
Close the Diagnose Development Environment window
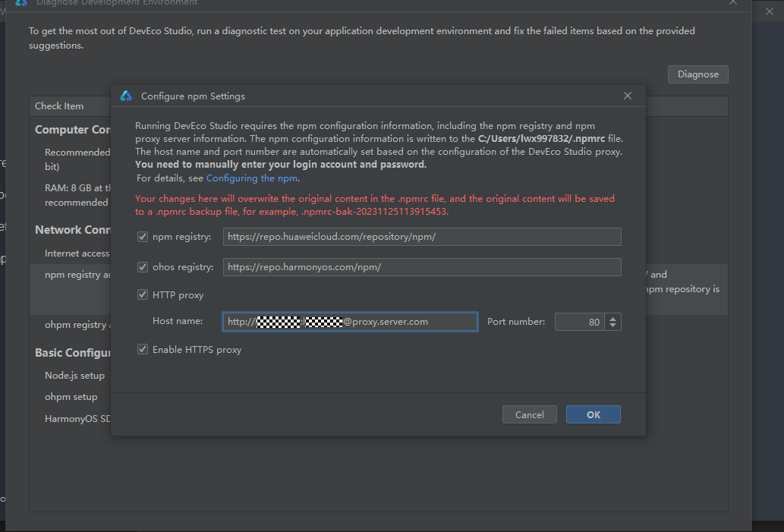click(x=733, y=2)
